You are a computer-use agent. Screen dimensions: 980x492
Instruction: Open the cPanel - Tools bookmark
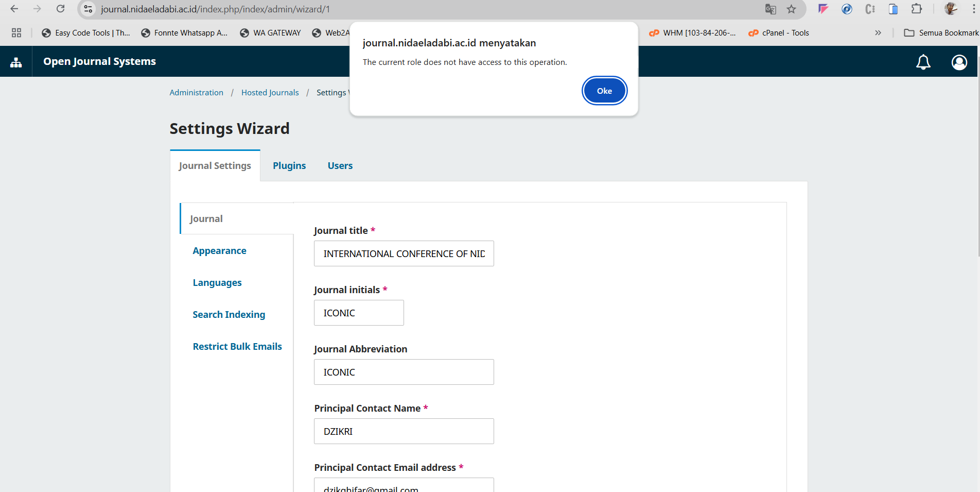click(779, 32)
